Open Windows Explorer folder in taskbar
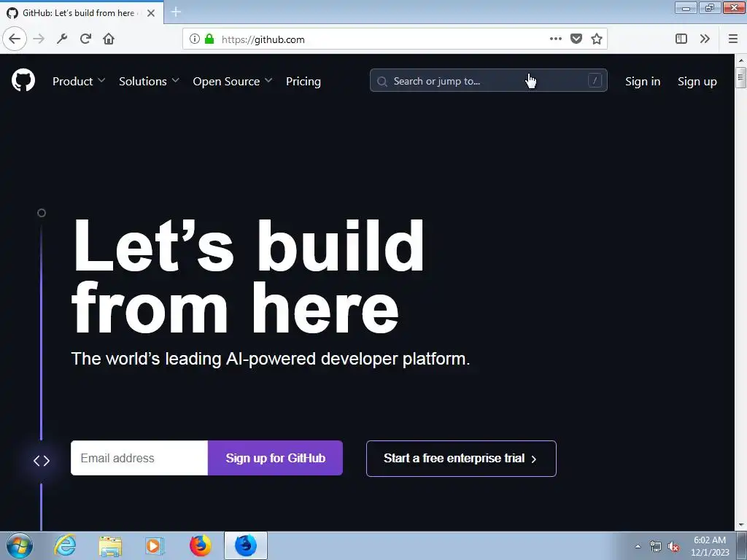Screen dimensions: 747x560 click(110, 545)
